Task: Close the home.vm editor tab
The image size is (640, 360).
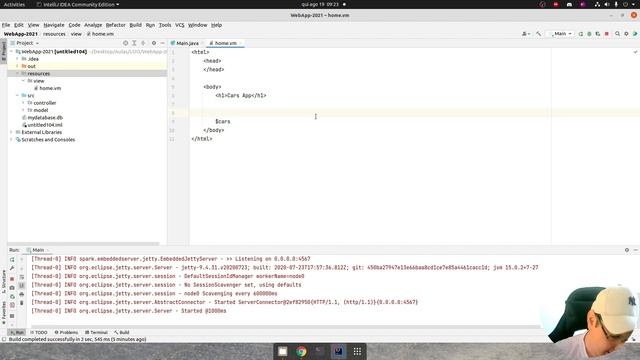Action: [240, 43]
